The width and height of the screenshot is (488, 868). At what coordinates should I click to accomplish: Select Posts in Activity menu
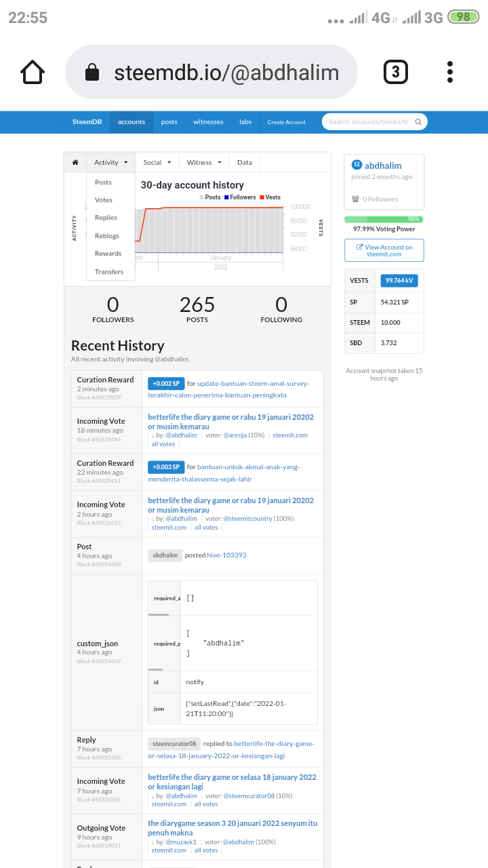point(103,182)
